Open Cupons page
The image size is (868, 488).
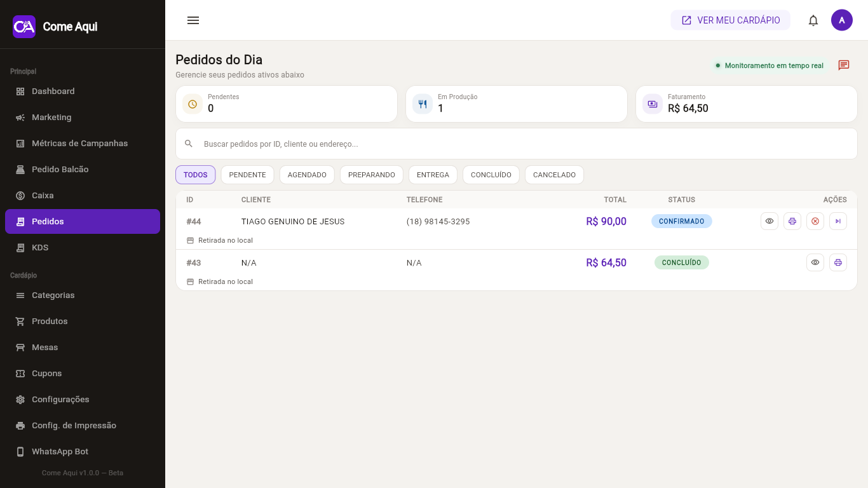[x=83, y=374]
